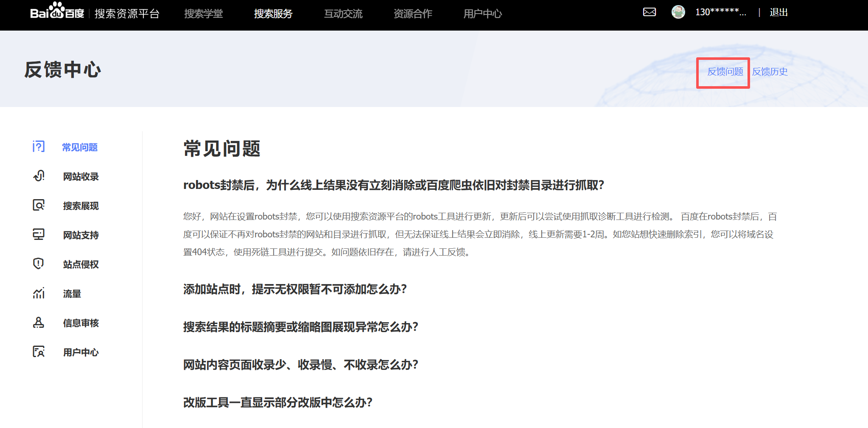Select the 流量 chart icon
Viewport: 868px width, 428px height.
tap(38, 293)
